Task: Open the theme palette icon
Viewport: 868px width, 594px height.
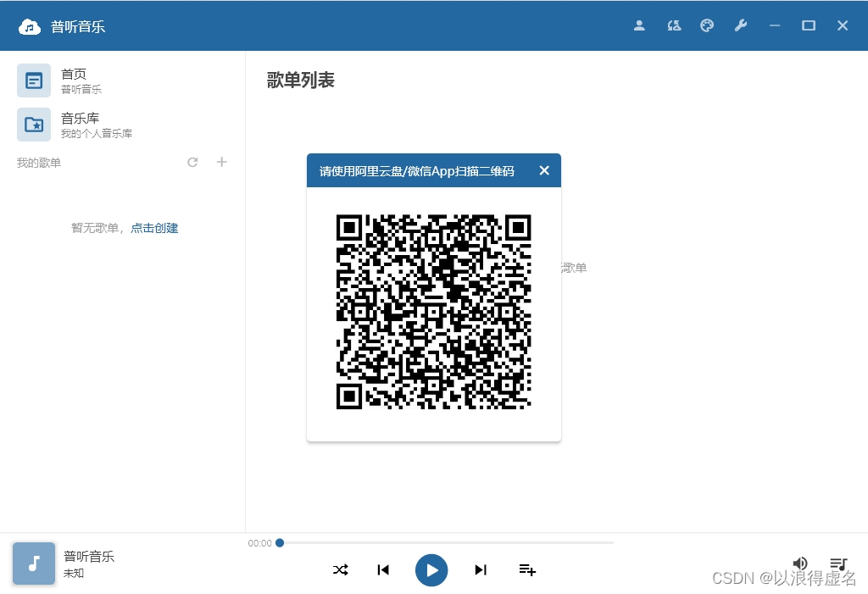Action: [707, 25]
